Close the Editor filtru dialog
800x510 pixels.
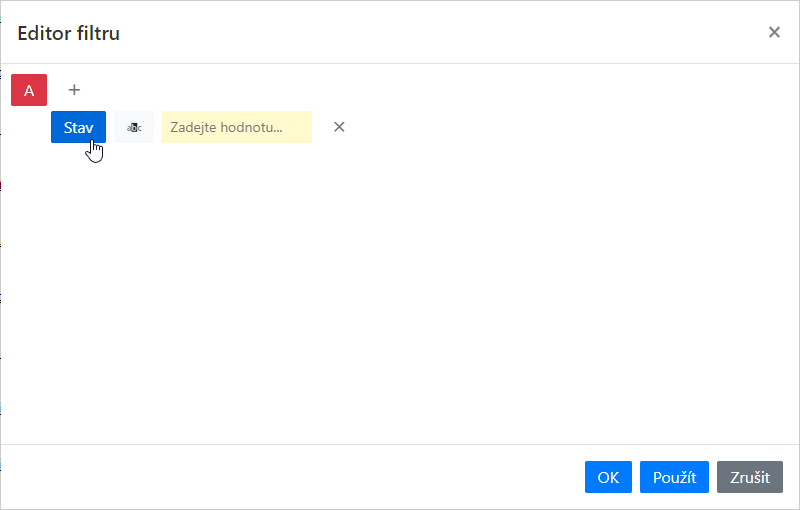coord(774,32)
